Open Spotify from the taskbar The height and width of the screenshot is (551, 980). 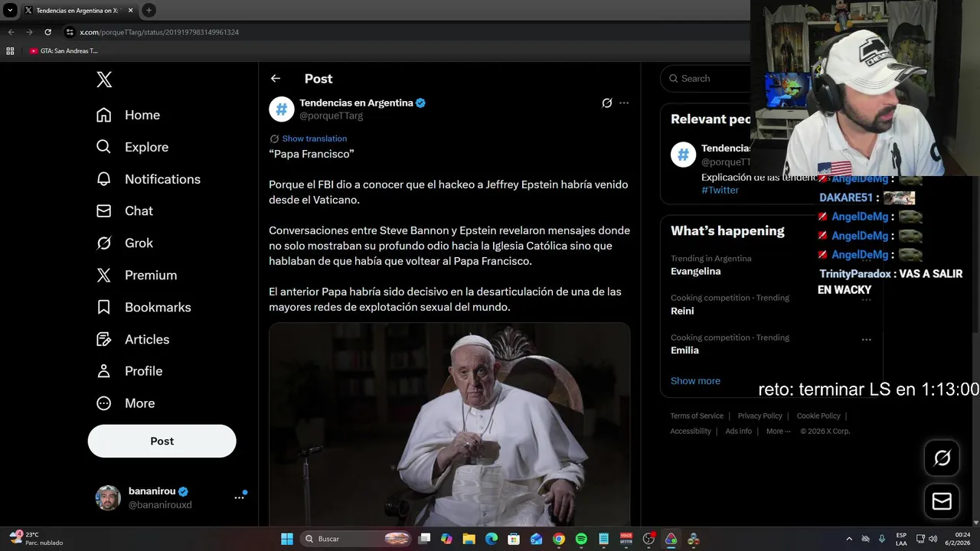click(581, 539)
